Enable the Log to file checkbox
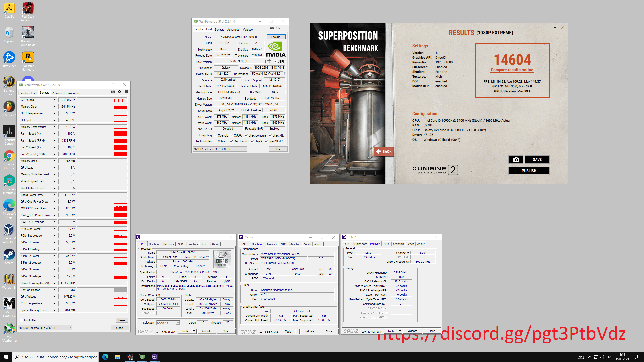This screenshot has height=362, width=644. pyautogui.click(x=22, y=320)
